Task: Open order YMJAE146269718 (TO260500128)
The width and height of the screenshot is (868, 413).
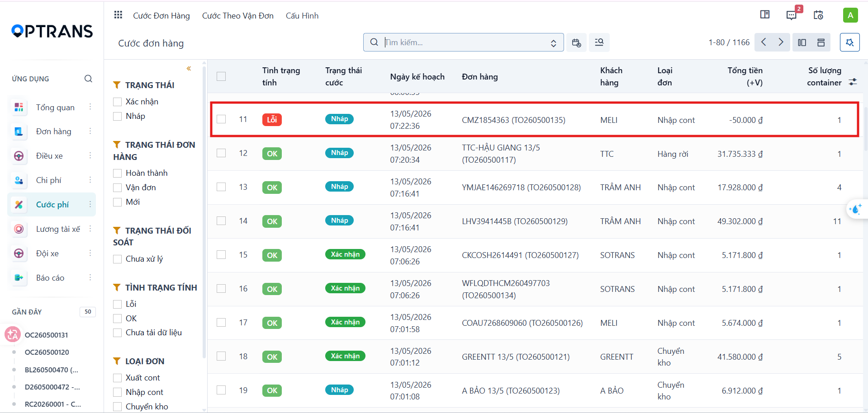Action: point(521,188)
